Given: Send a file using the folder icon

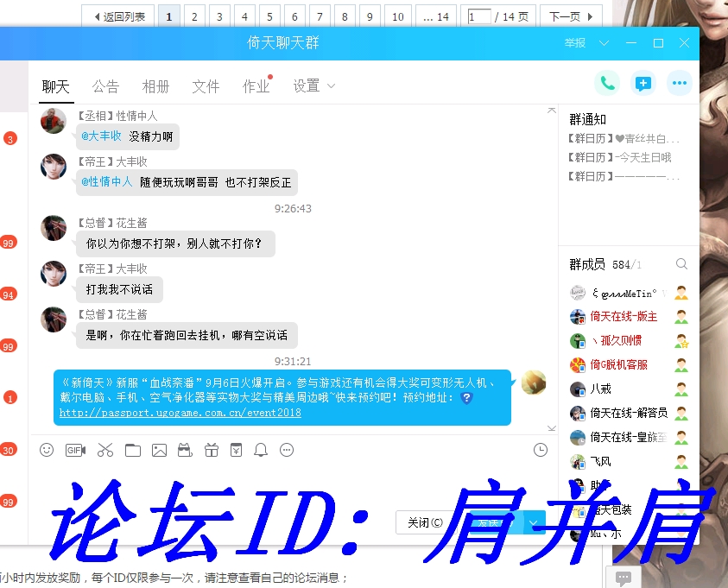Looking at the screenshot, I should pyautogui.click(x=131, y=450).
